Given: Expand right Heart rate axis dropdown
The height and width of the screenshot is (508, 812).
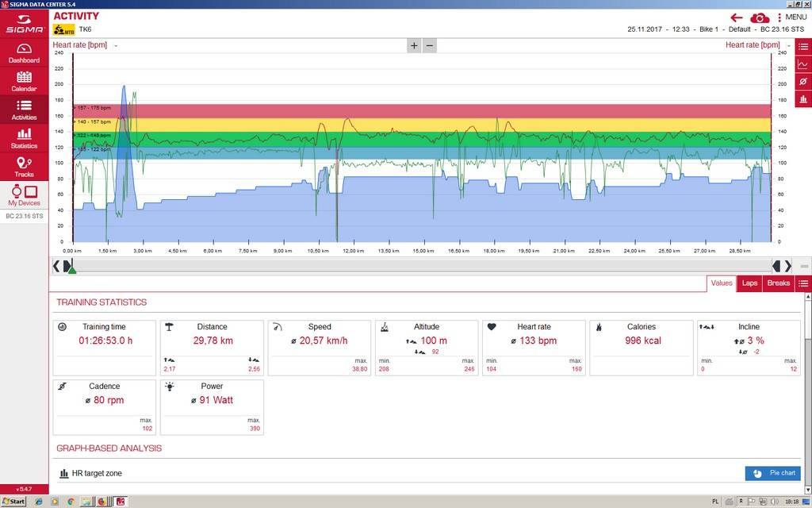Looking at the screenshot, I should click(x=789, y=45).
